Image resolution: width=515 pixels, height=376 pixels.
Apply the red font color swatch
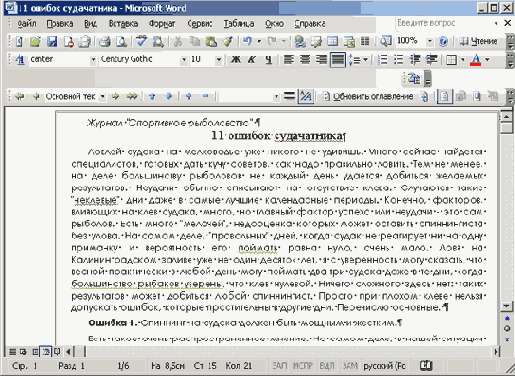(x=476, y=60)
